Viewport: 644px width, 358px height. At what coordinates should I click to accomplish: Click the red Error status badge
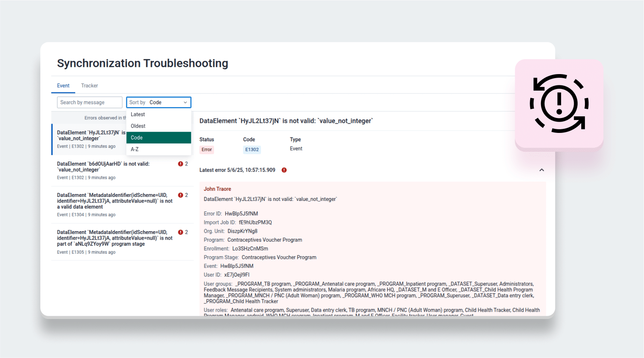[x=206, y=149]
